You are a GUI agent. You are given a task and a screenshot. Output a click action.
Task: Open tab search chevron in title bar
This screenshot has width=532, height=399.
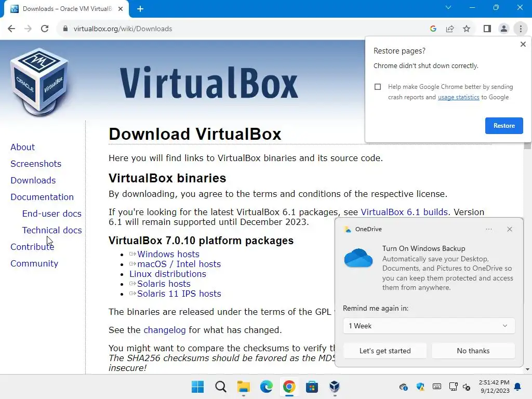448,7
